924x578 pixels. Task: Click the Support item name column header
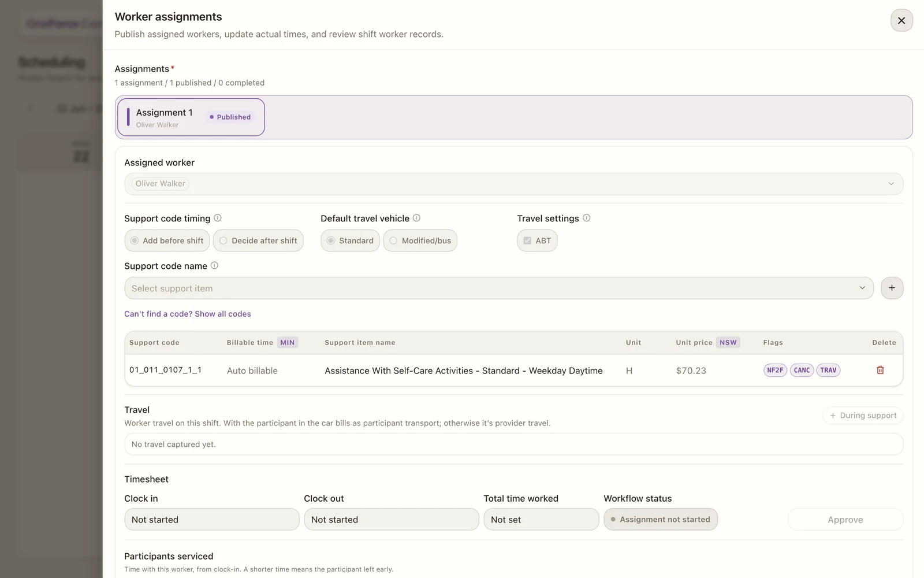coord(360,343)
